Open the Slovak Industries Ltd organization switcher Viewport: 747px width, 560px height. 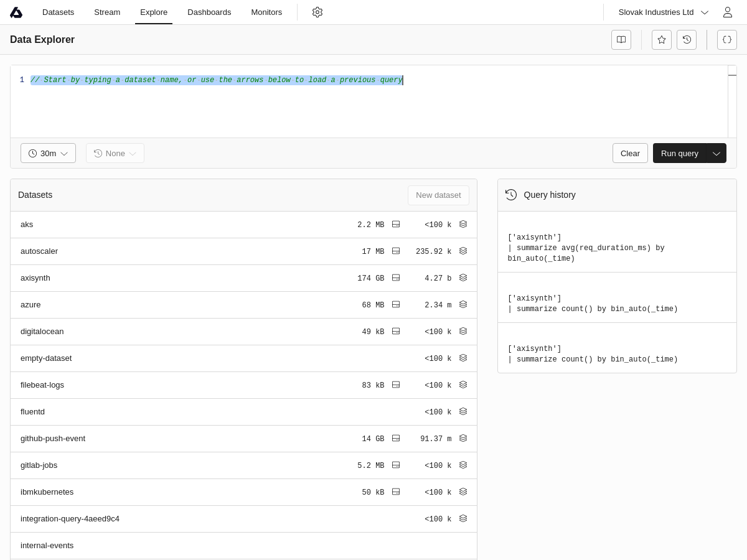tap(663, 12)
